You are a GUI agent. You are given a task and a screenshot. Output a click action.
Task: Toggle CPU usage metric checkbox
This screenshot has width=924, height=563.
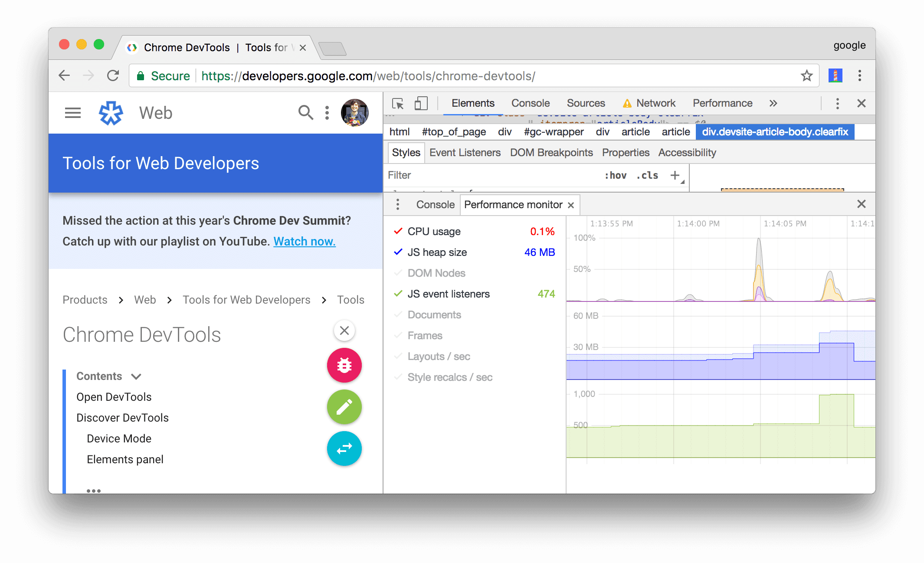tap(396, 231)
